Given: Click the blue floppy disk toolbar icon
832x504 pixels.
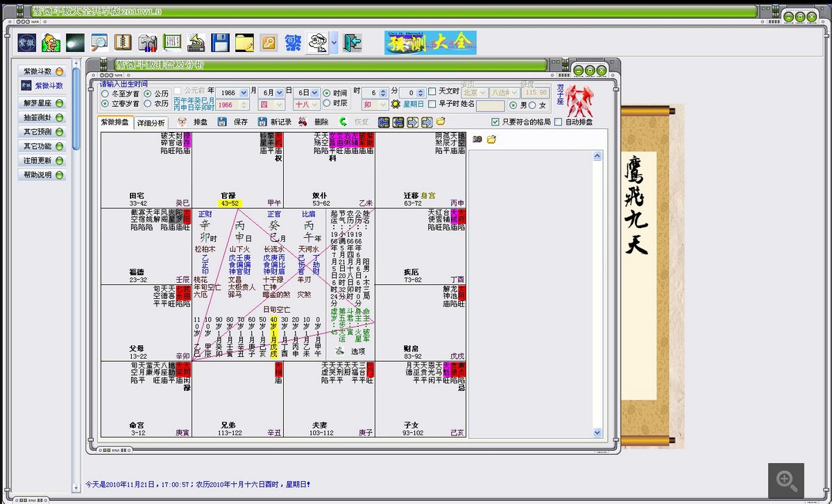Looking at the screenshot, I should (220, 42).
